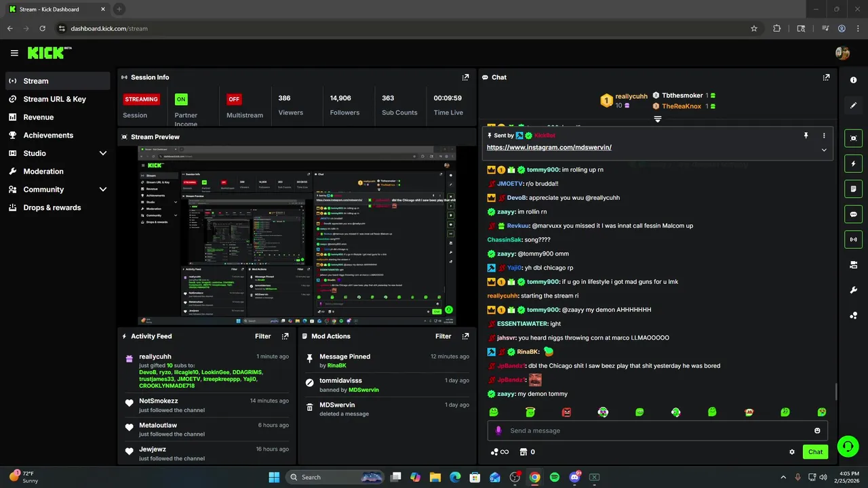
Task: Open Stream URL & Key page
Action: (x=58, y=99)
